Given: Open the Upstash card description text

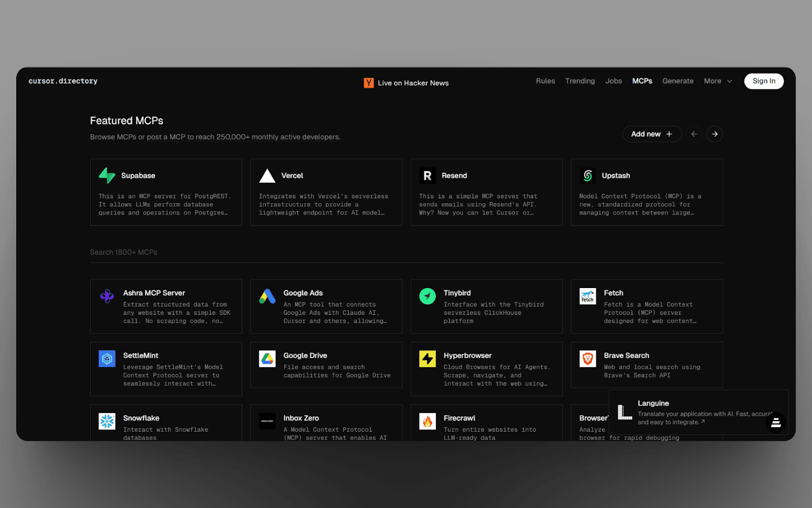Looking at the screenshot, I should point(640,205).
